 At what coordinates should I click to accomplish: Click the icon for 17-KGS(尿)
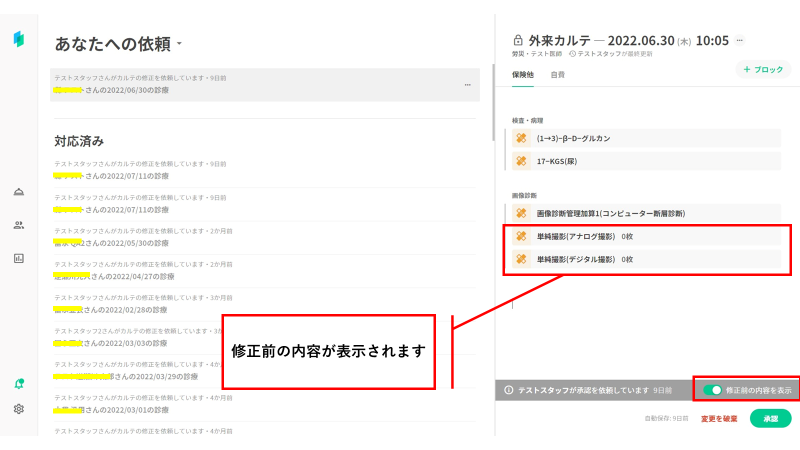(x=521, y=161)
